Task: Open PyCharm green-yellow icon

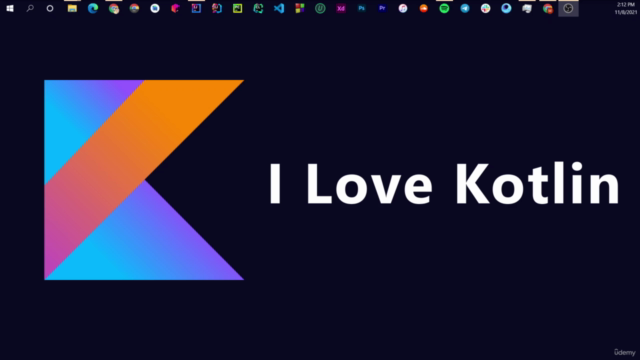Action: (x=238, y=8)
